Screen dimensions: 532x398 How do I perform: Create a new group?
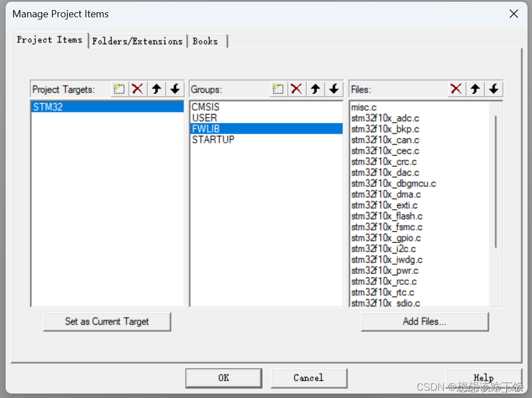pos(278,89)
